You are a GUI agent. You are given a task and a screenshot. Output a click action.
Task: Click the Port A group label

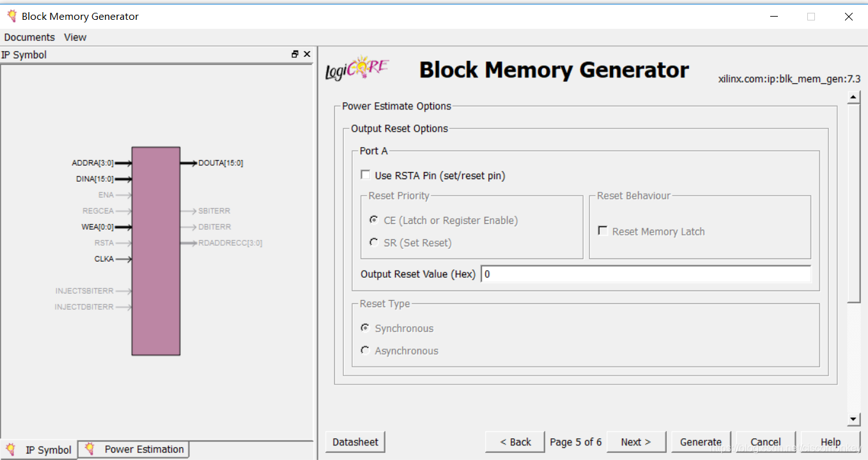click(374, 151)
